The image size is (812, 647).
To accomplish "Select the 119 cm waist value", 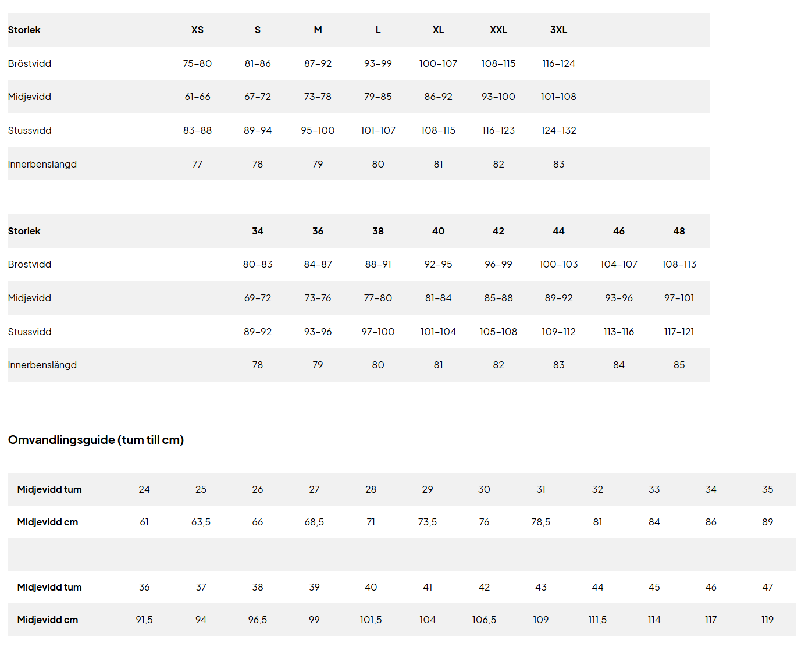I will coord(767,620).
